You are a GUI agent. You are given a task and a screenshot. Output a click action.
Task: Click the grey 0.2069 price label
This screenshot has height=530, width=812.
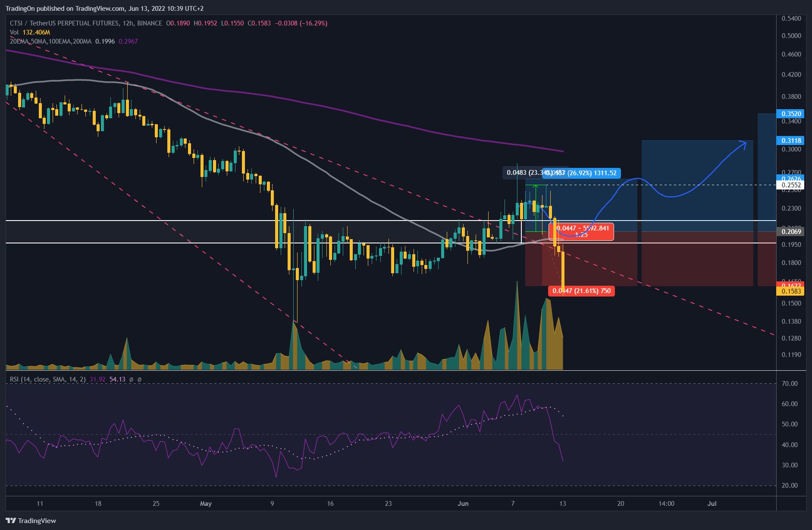[x=791, y=232]
